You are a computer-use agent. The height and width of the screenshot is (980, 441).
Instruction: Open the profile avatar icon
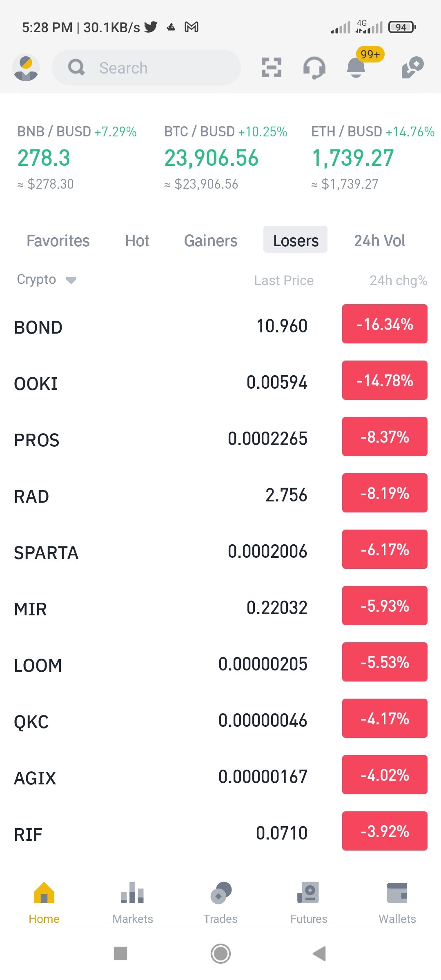(x=26, y=68)
